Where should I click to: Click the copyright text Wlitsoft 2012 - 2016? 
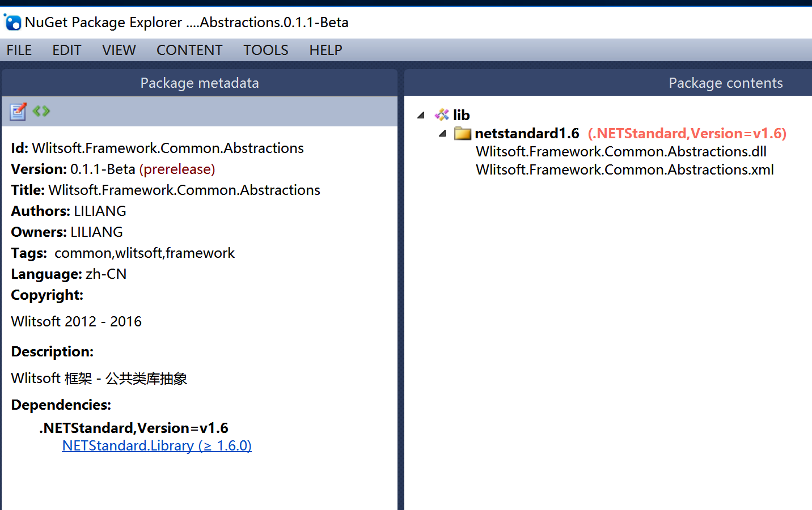tap(77, 321)
